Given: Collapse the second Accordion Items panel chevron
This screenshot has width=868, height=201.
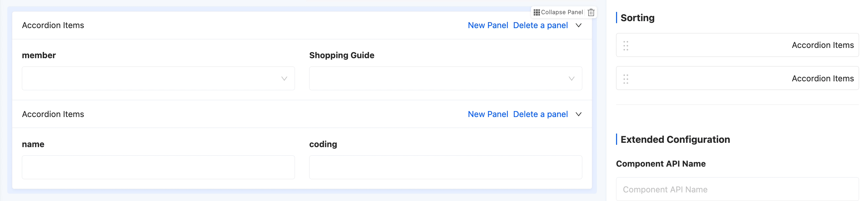Looking at the screenshot, I should coord(579,114).
